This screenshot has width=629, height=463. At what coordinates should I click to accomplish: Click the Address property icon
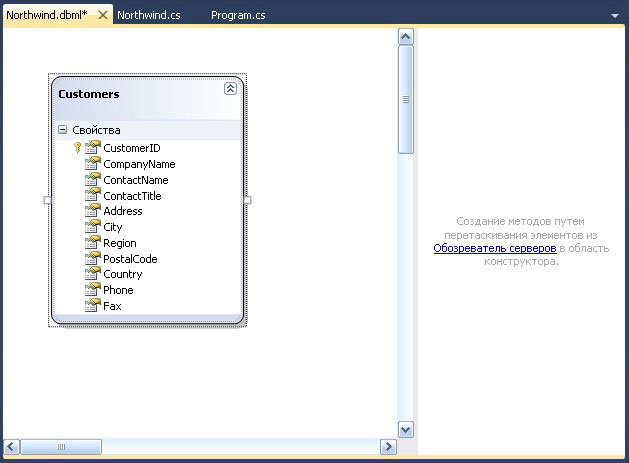(x=93, y=211)
